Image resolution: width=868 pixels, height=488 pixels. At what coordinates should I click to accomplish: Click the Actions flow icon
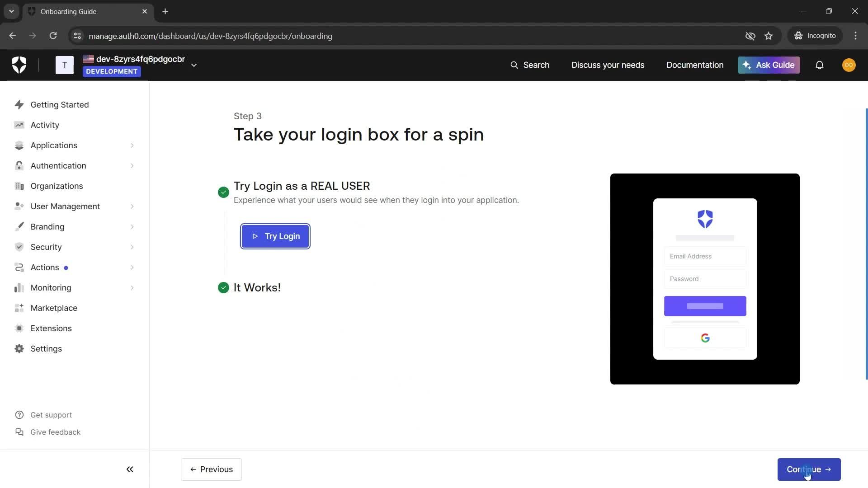coord(19,267)
